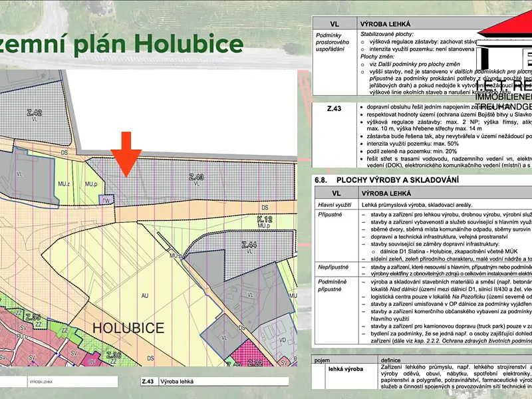Viewport: 532px width, 399px height.
Task: Select the 'Nepřípustné' row label
Action: pos(333,267)
